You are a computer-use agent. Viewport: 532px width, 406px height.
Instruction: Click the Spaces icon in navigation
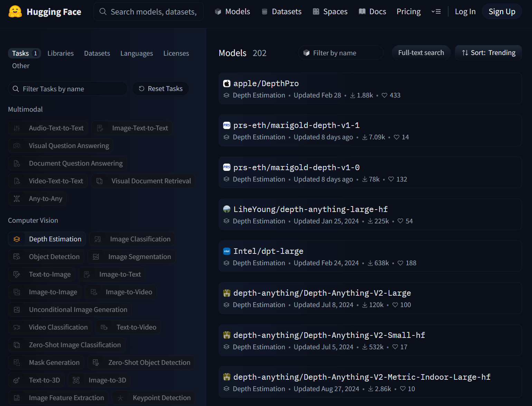pos(316,12)
